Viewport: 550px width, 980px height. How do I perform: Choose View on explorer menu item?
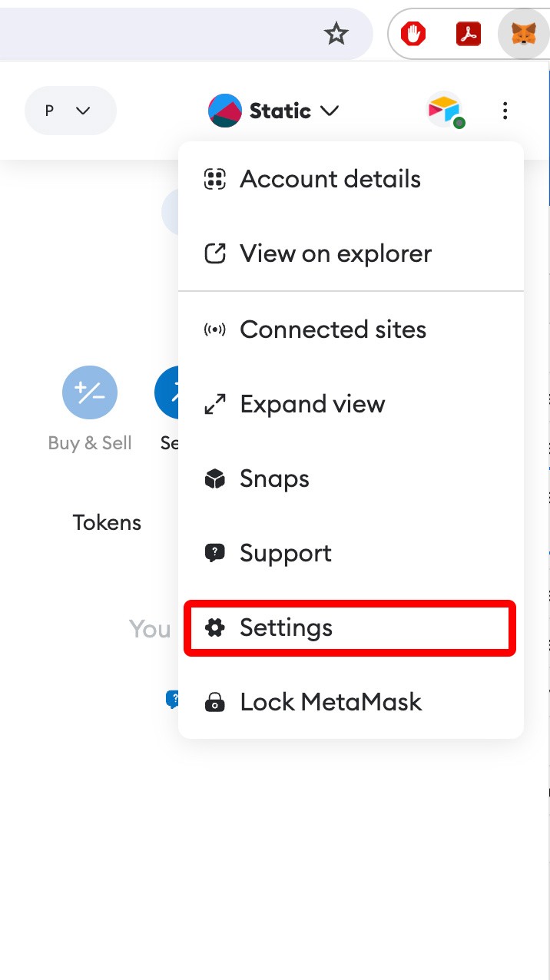336,253
